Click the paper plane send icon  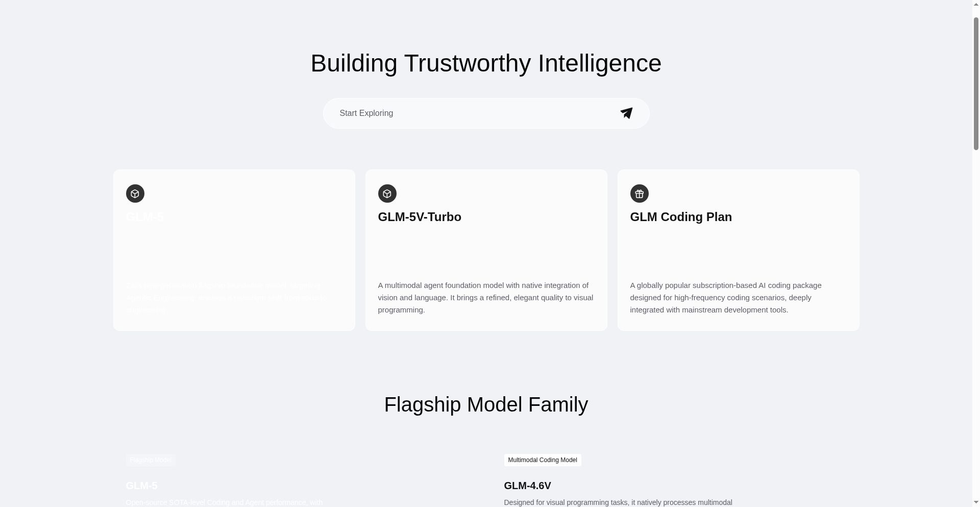(626, 113)
